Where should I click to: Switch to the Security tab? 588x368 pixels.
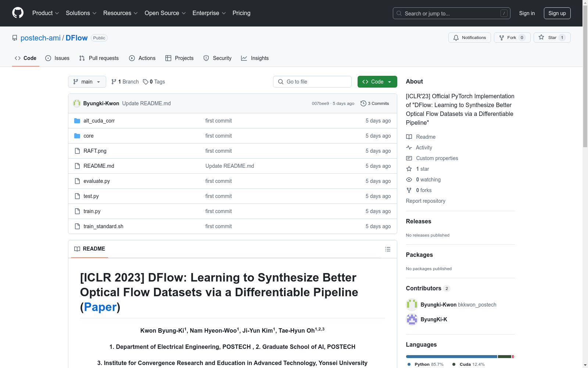(x=218, y=58)
